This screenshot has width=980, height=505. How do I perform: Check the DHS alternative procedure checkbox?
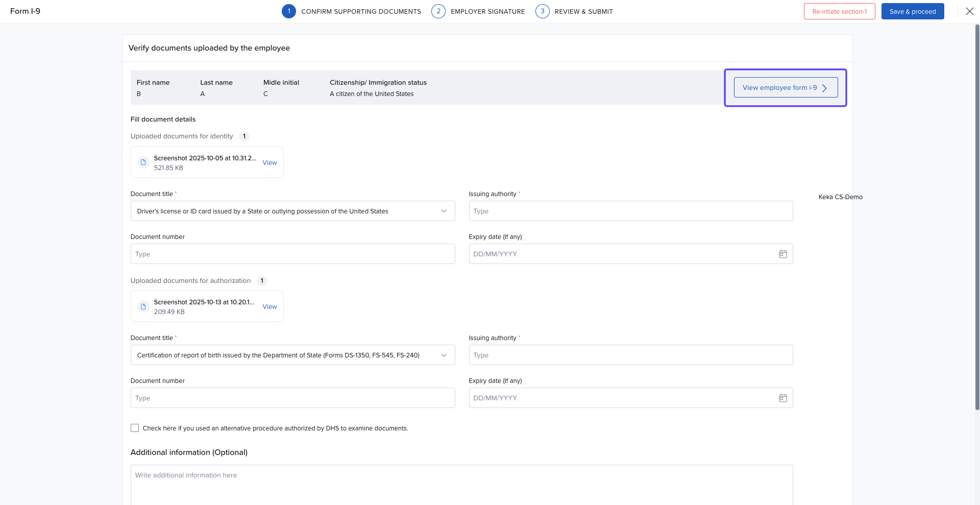[x=135, y=428]
